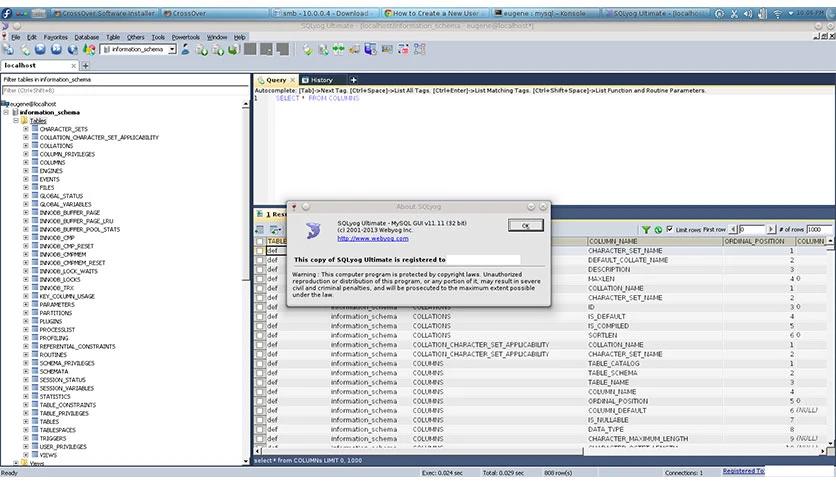This screenshot has height=484, width=836.
Task: Collapse the Tables folder node
Action: click(x=16, y=120)
